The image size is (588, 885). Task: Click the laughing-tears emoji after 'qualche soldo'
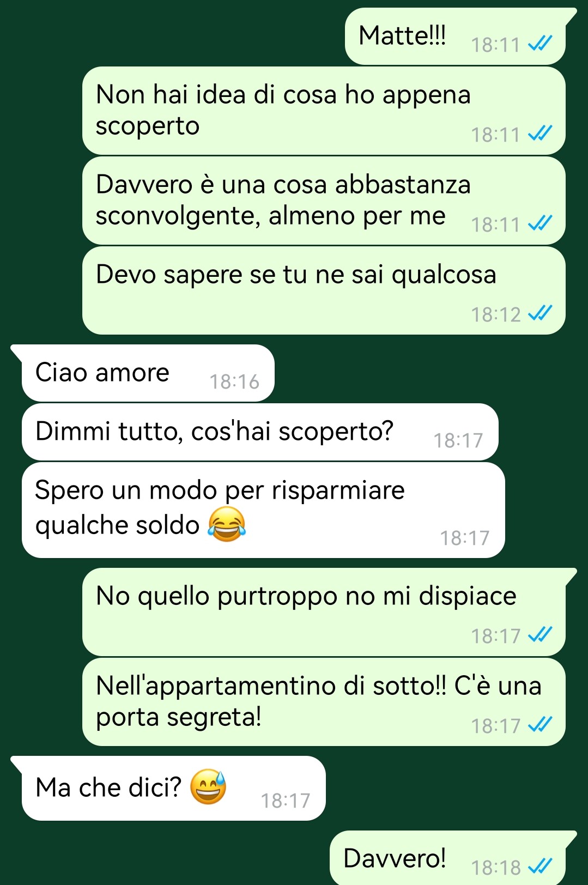227,524
